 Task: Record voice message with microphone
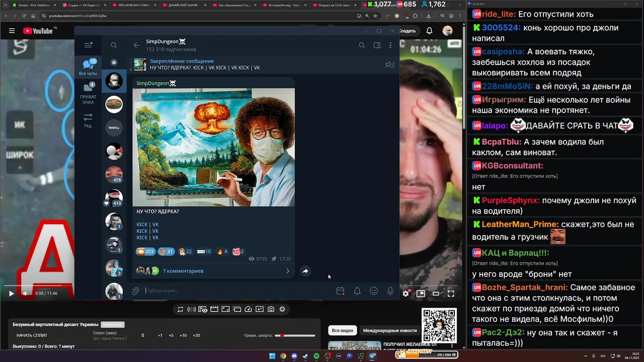coord(390,291)
